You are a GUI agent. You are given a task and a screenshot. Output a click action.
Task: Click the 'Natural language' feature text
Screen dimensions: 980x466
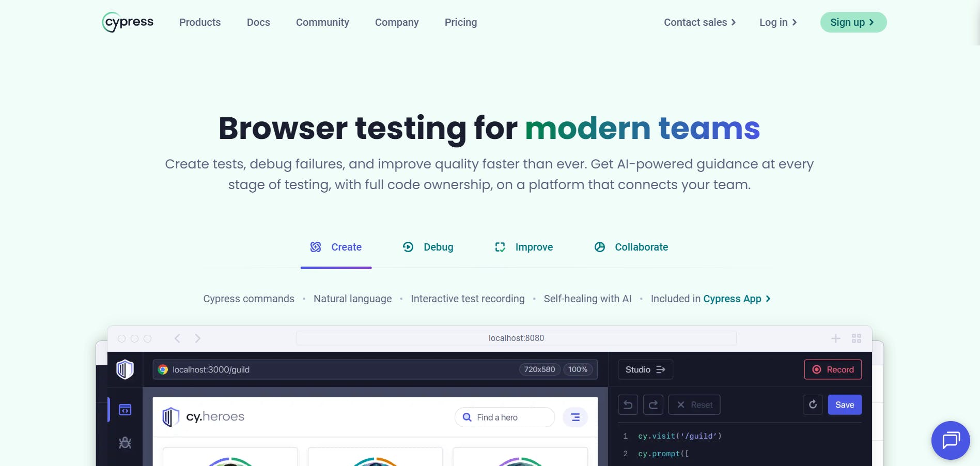(x=353, y=299)
